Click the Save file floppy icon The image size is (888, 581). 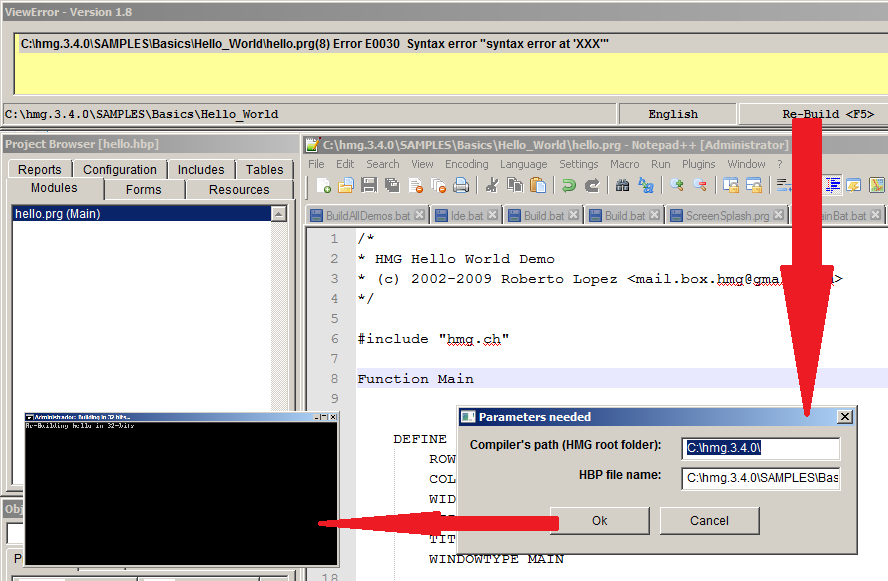pos(369,185)
